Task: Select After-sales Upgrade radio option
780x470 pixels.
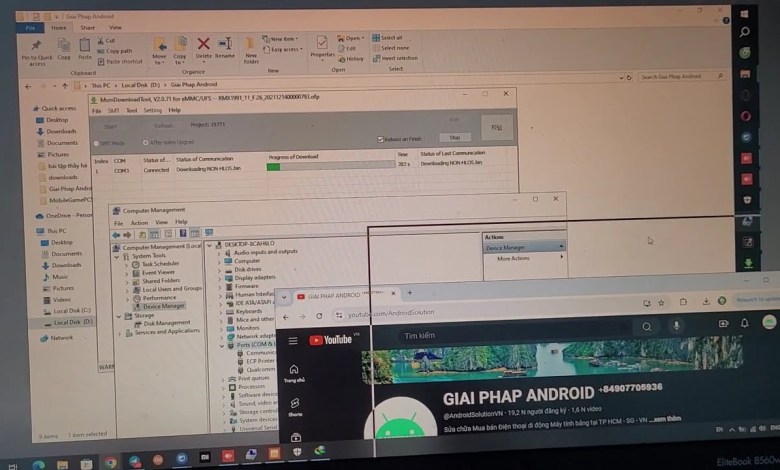Action: pos(145,143)
